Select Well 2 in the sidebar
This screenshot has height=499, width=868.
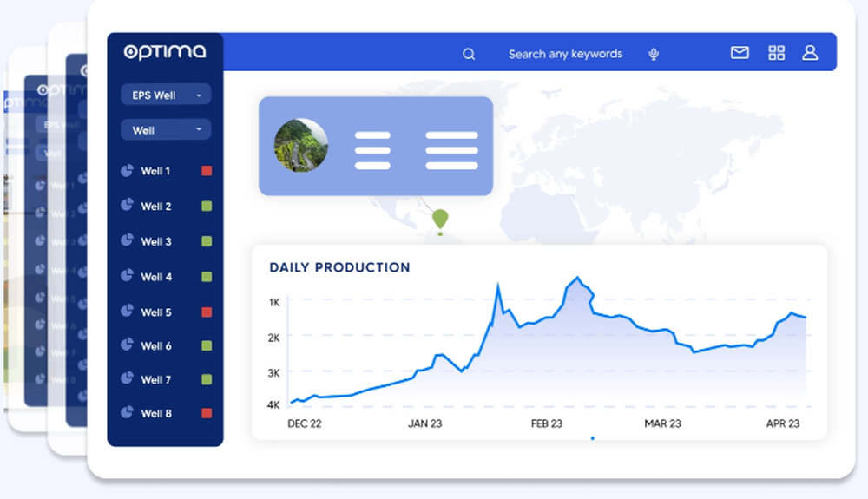click(x=156, y=207)
